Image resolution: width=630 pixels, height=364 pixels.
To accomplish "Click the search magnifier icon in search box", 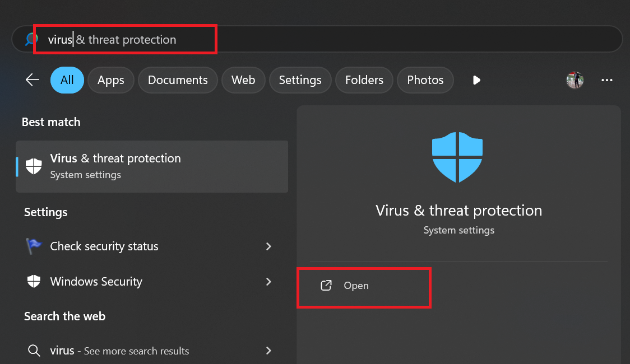I will coord(31,39).
